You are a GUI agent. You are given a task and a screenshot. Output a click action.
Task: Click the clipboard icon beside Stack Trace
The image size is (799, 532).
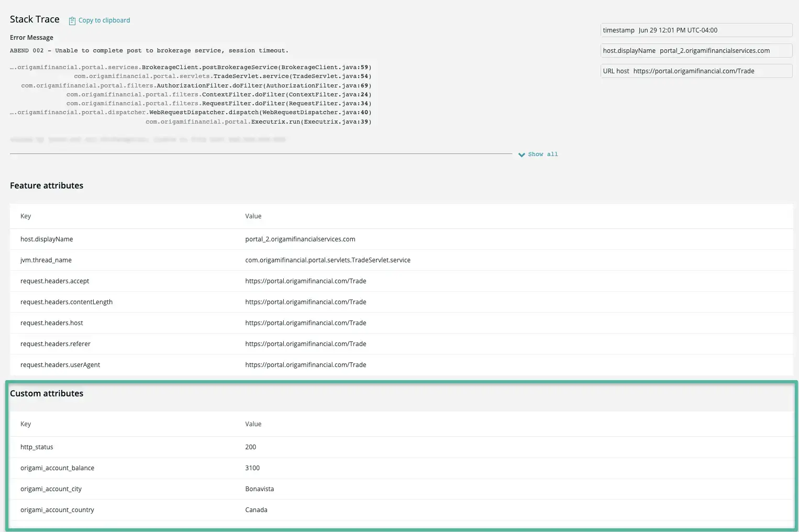pyautogui.click(x=72, y=21)
